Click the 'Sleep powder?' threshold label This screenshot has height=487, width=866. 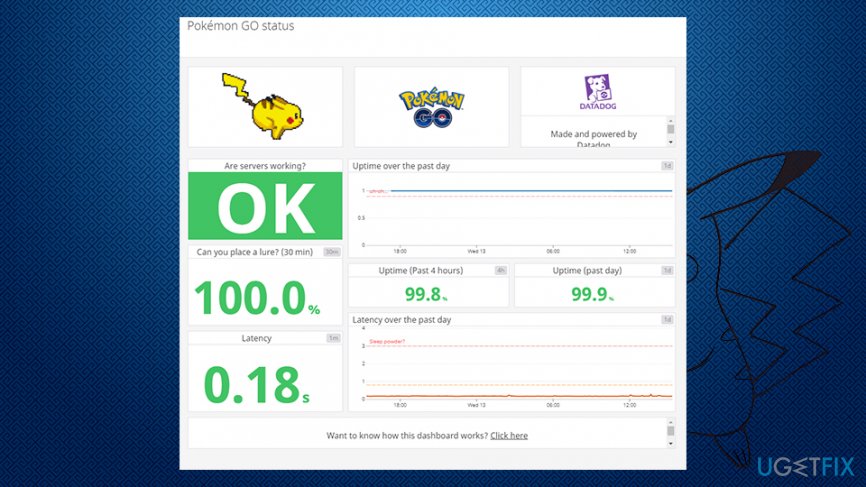coord(387,342)
